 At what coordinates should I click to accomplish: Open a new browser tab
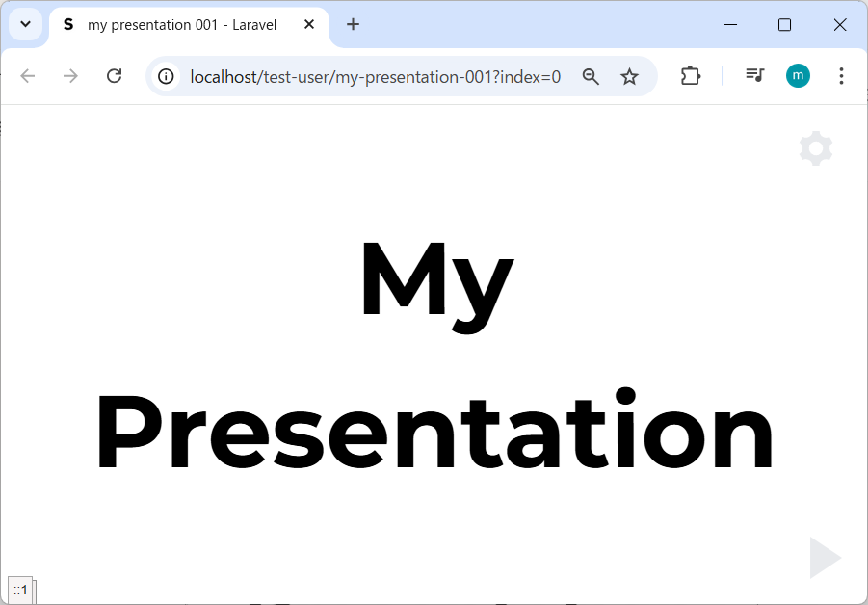[353, 25]
